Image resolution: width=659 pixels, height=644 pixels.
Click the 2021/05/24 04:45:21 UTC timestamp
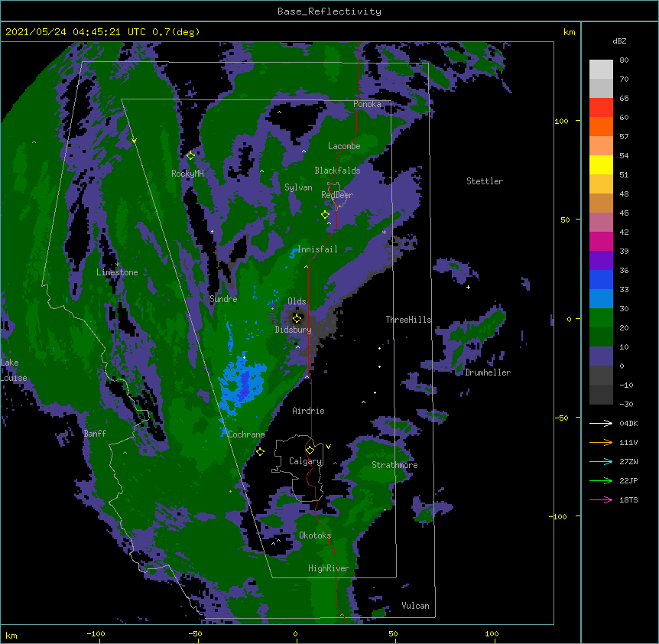pos(102,32)
